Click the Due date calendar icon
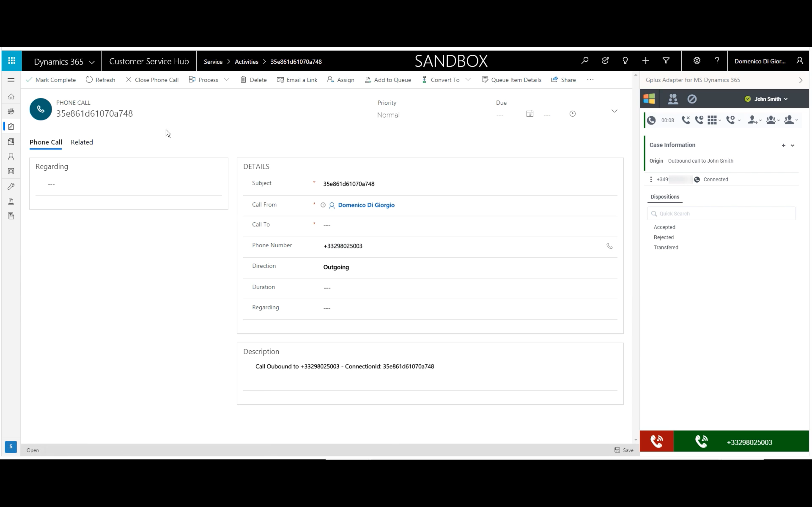This screenshot has height=507, width=812. pos(530,114)
